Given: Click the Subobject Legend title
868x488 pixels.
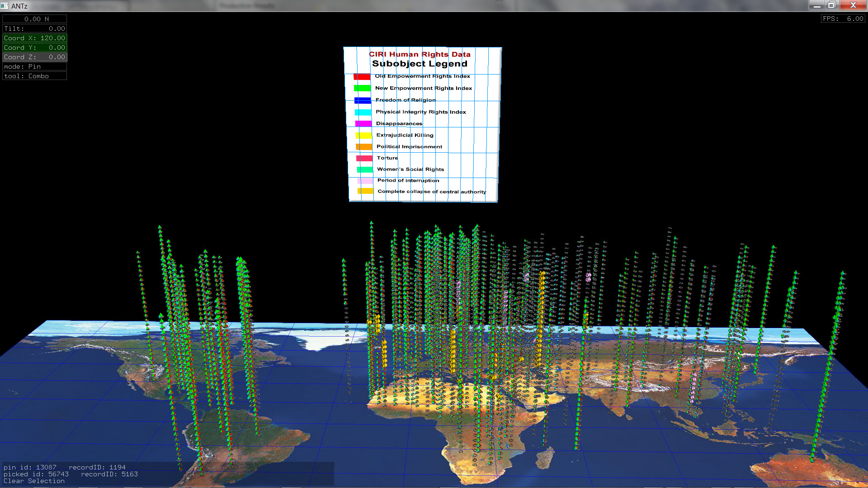Looking at the screenshot, I should 420,64.
